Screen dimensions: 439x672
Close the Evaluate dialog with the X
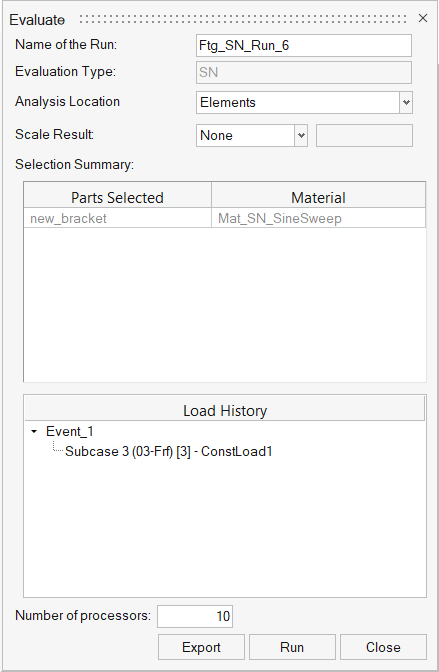(423, 18)
